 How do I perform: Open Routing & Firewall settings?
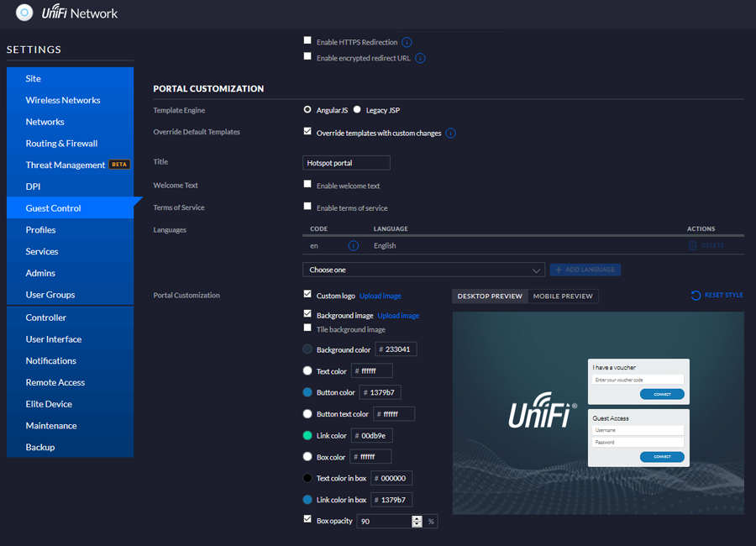[61, 144]
